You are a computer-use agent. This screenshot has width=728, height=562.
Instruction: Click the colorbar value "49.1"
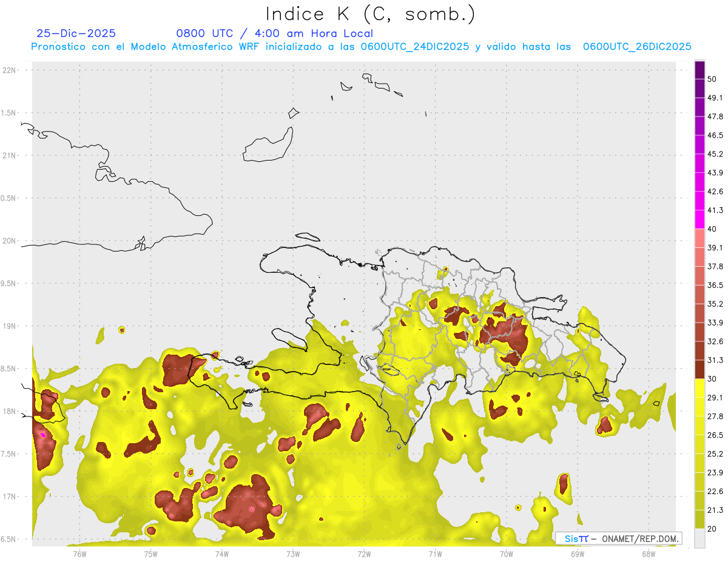click(x=715, y=98)
